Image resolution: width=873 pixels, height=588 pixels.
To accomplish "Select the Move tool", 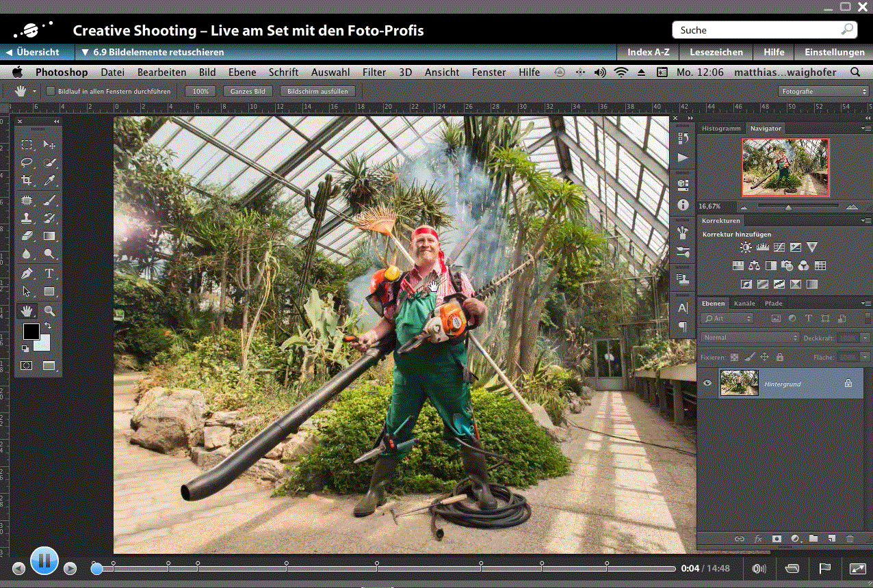I will [x=49, y=144].
